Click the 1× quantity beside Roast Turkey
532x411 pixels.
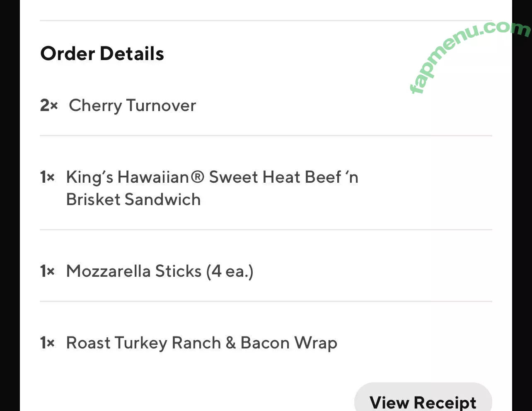pyautogui.click(x=47, y=343)
